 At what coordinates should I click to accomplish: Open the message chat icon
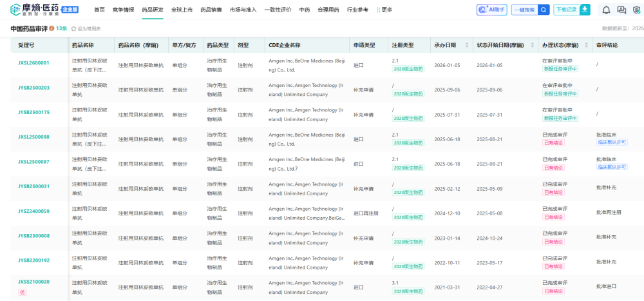(x=621, y=10)
